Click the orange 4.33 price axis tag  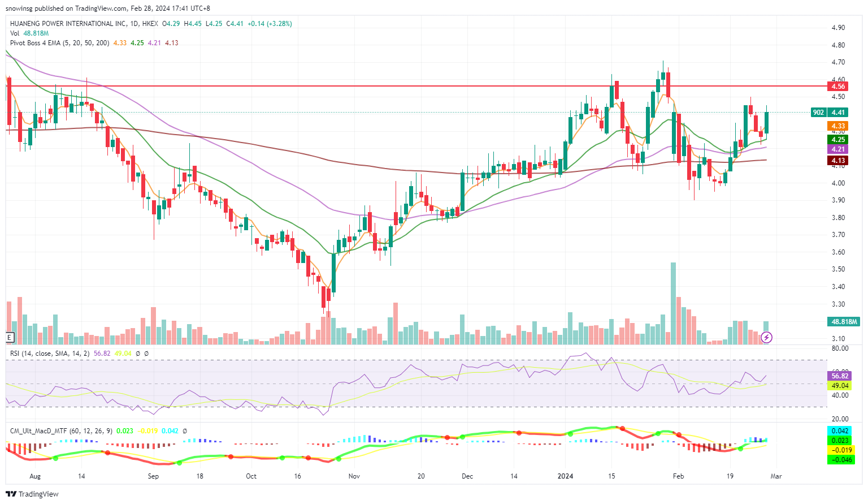838,126
